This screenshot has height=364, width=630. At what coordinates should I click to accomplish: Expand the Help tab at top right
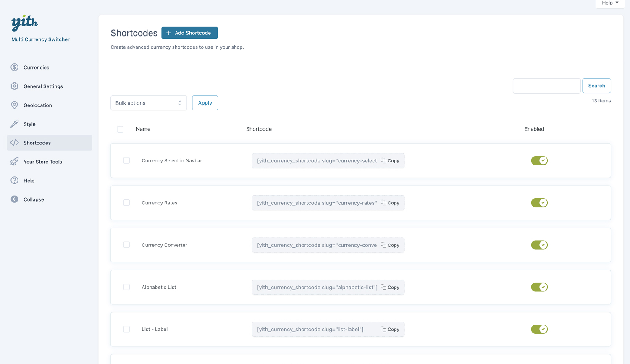pos(610,3)
